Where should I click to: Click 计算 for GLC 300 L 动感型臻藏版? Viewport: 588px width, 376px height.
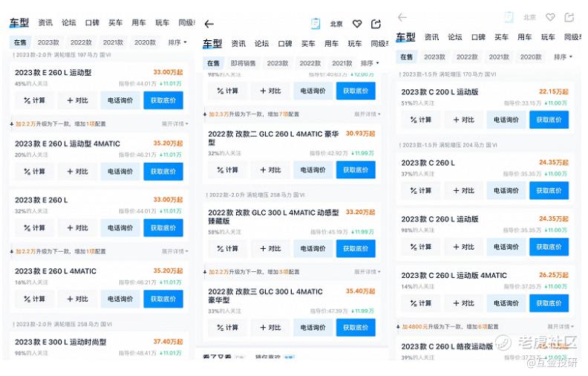coord(227,249)
